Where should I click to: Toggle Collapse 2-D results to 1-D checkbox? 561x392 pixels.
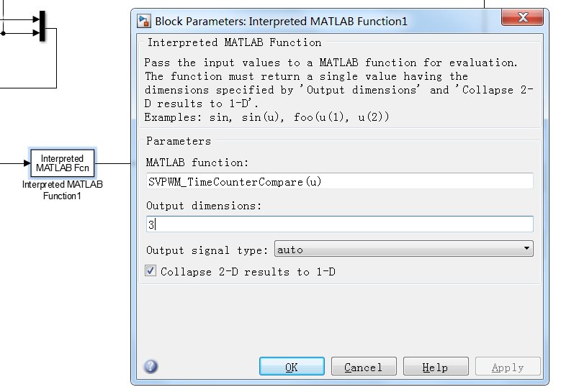click(x=151, y=271)
